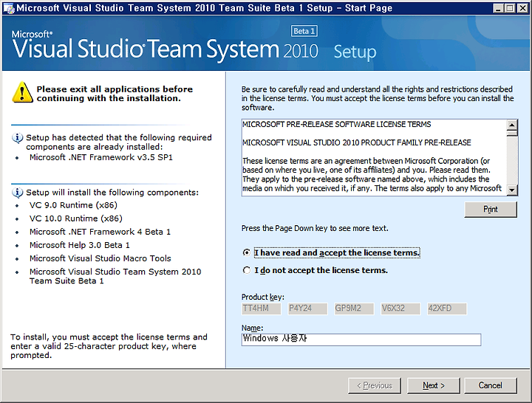Viewport: 532px width, 403px height.
Task: Click the Name input field
Action: point(361,340)
